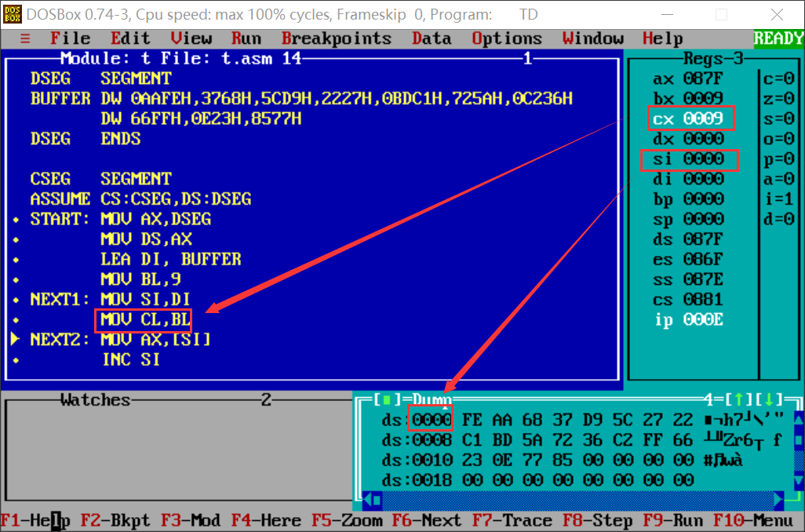805x532 pixels.
Task: Click the current-line arrow beside NEXT2
Action: [15, 340]
